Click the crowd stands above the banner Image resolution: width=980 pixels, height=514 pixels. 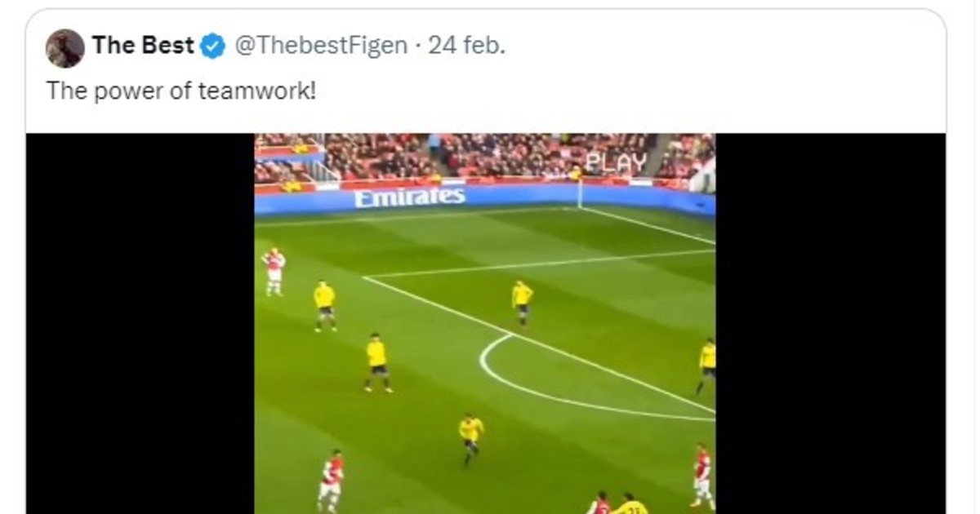click(485, 157)
